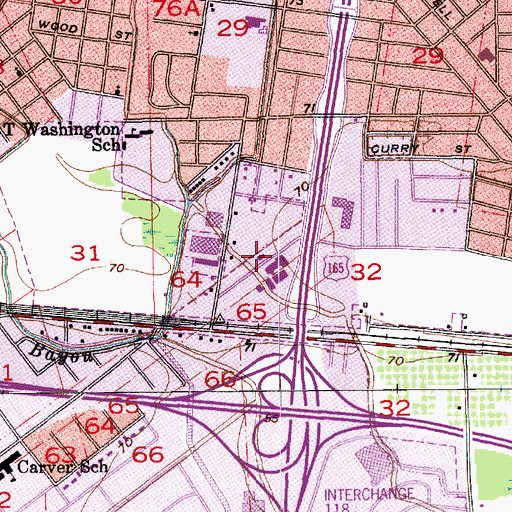Click the red crosshair center marker
This screenshot has width=512, height=512.
click(256, 256)
